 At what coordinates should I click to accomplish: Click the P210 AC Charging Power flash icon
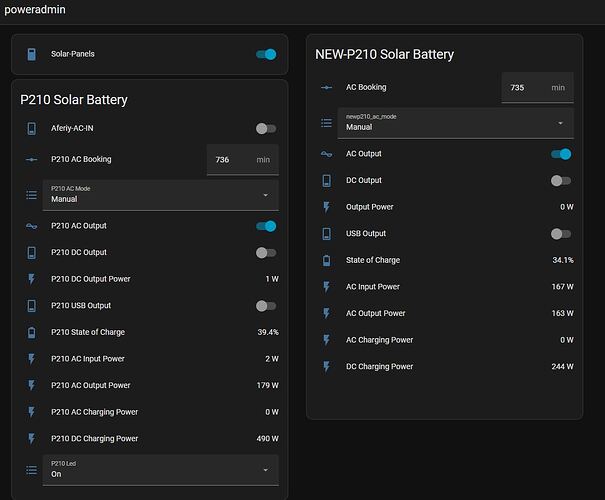point(32,412)
